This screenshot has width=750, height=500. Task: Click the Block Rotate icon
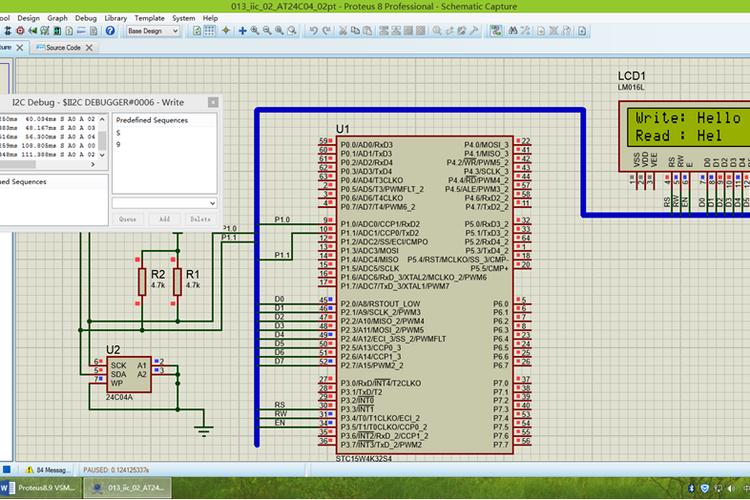pos(408,31)
